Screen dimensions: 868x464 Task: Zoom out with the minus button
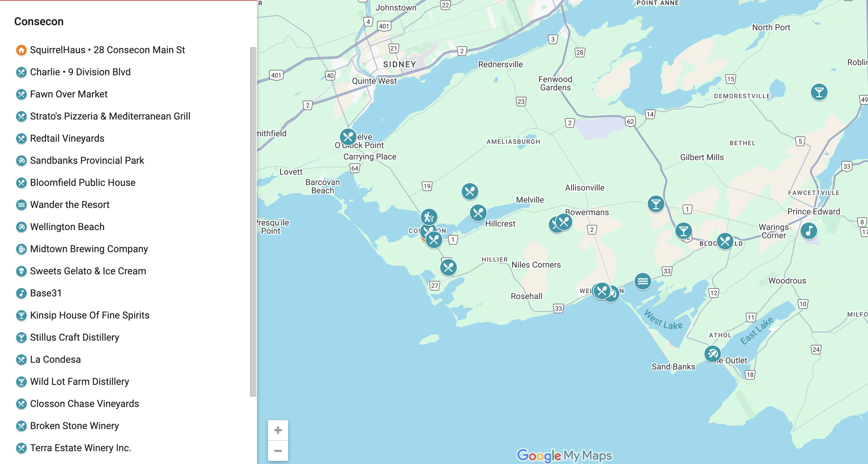point(278,451)
